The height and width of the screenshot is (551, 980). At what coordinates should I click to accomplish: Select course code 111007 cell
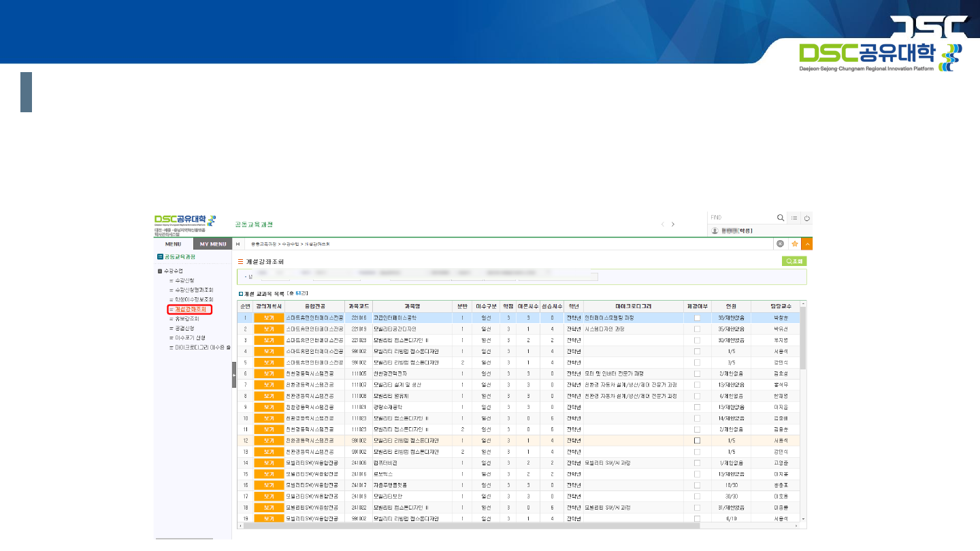[359, 384]
